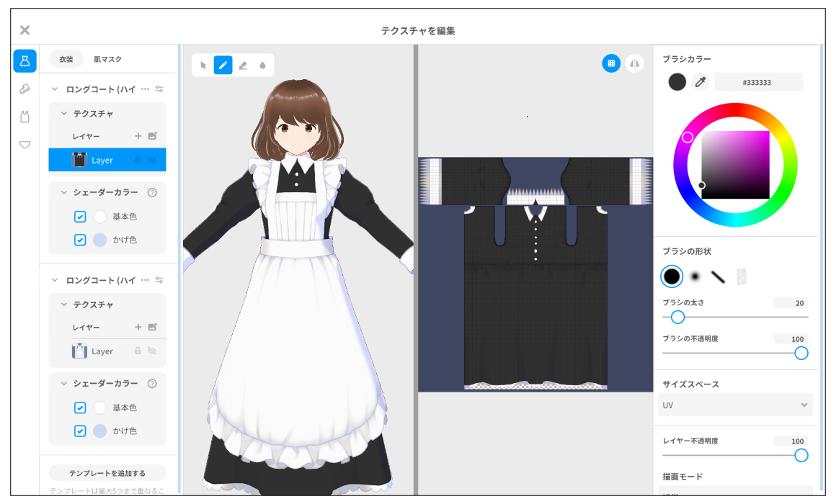
Task: Pick the first 基本色 white color swatch
Action: tap(99, 217)
